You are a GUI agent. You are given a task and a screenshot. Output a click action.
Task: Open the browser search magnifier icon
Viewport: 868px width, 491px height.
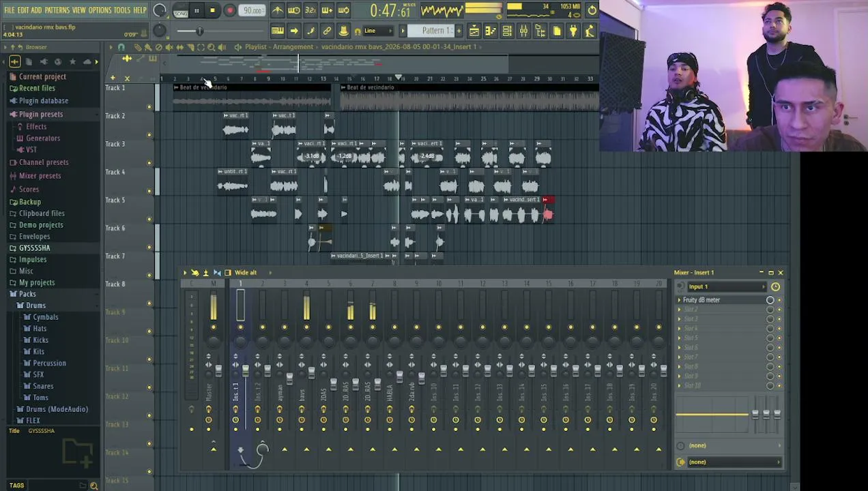click(93, 486)
